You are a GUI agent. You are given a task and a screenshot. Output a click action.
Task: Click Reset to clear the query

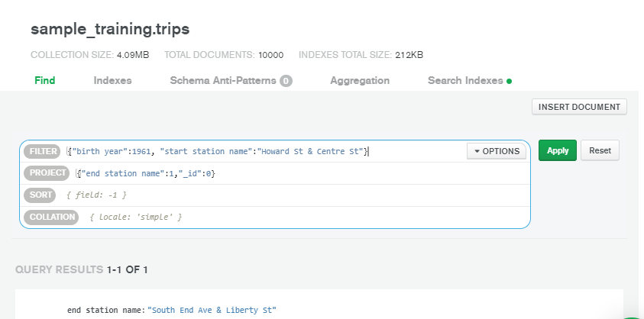coord(600,151)
